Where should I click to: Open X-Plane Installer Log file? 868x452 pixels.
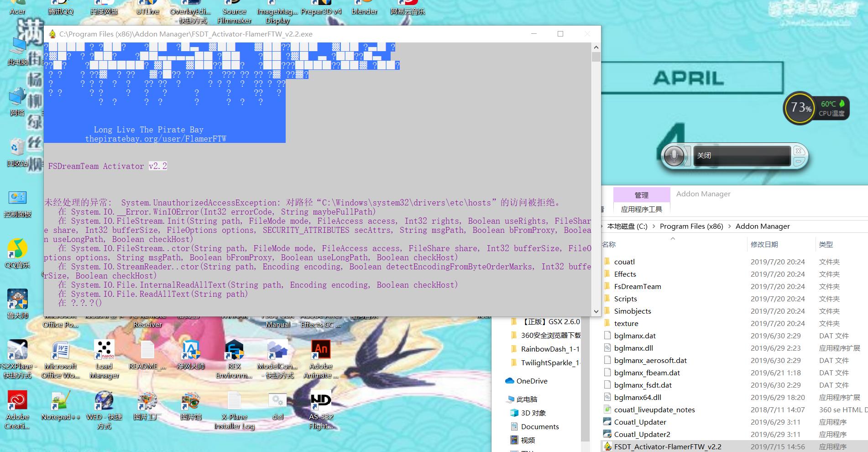pos(234,410)
